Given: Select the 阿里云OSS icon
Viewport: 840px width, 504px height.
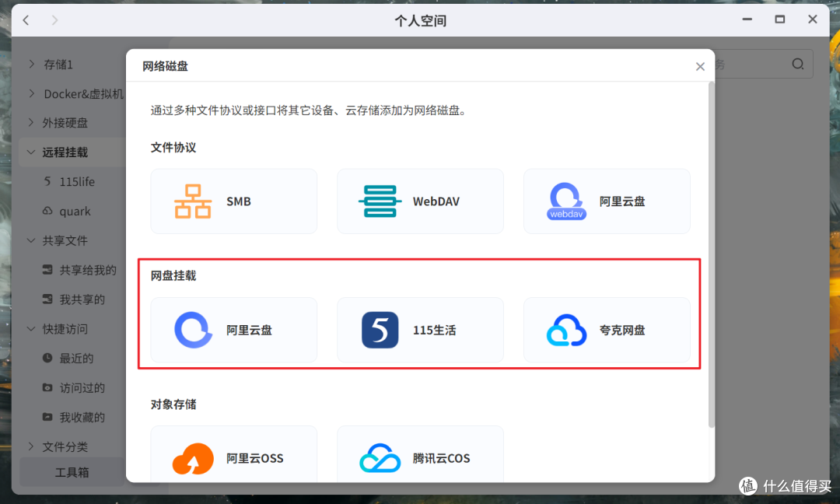Looking at the screenshot, I should click(x=193, y=458).
